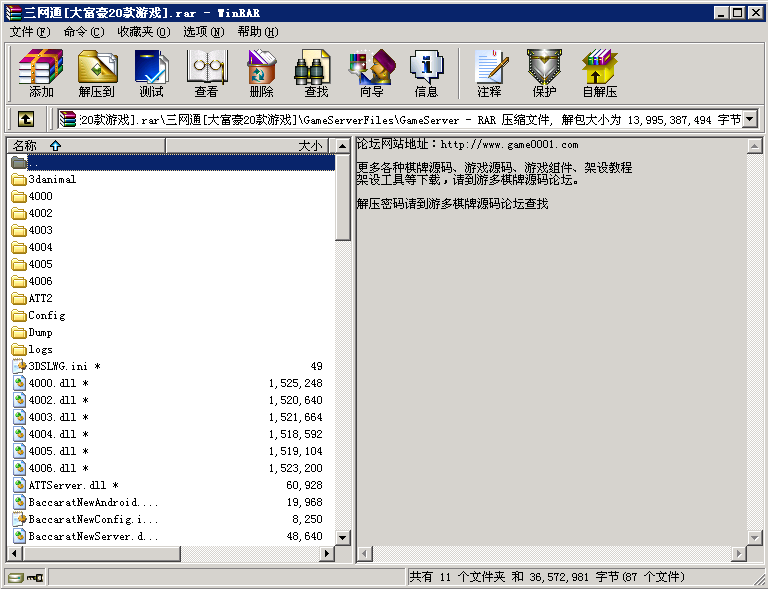
Task: Open the File (文件) menu
Action: (30, 31)
